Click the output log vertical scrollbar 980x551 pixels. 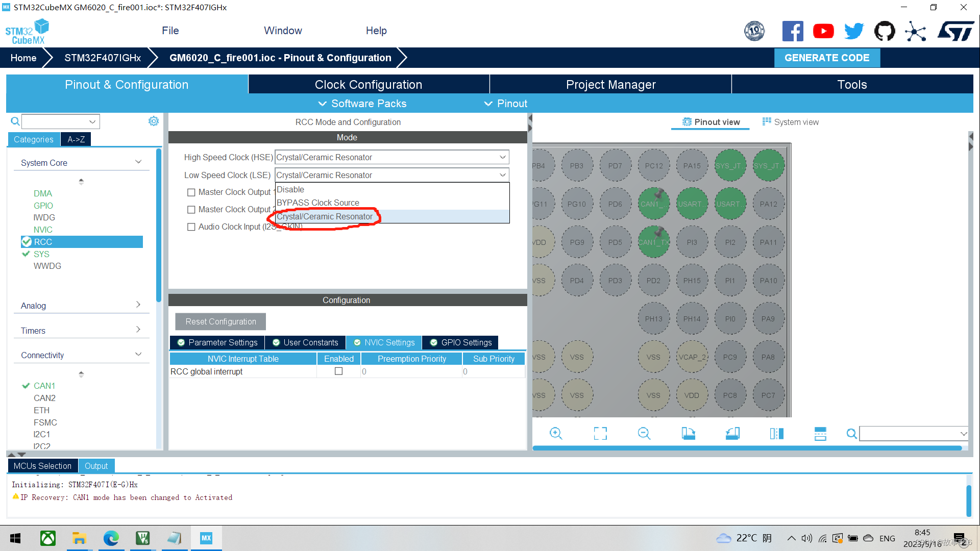[969, 500]
